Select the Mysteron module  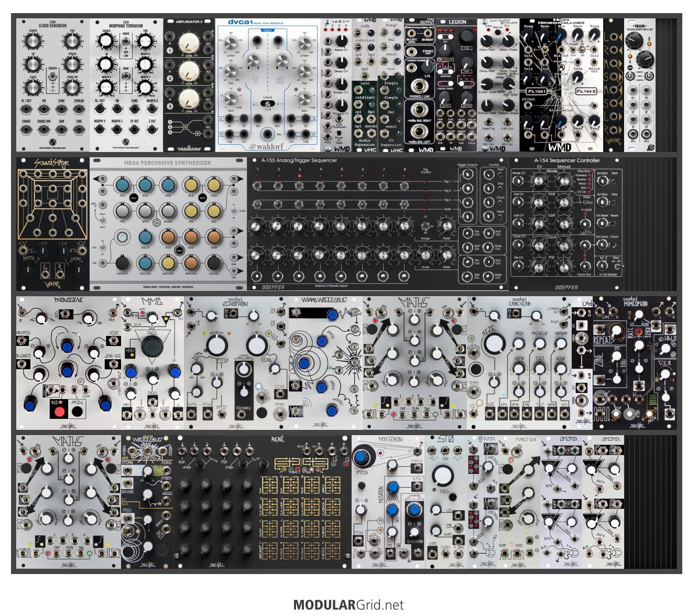[x=388, y=502]
